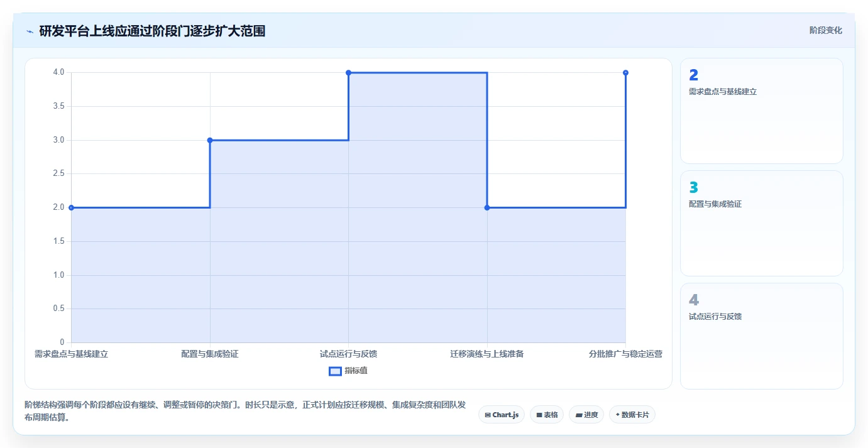
Task: Click the x-axis label 试点运行与反馈
Action: coord(348,354)
